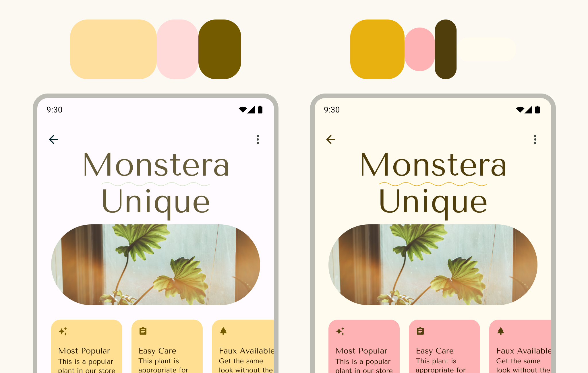Viewport: 588px width, 373px height.
Task: Click the three-dot overflow menu icon (left screen)
Action: point(258,139)
